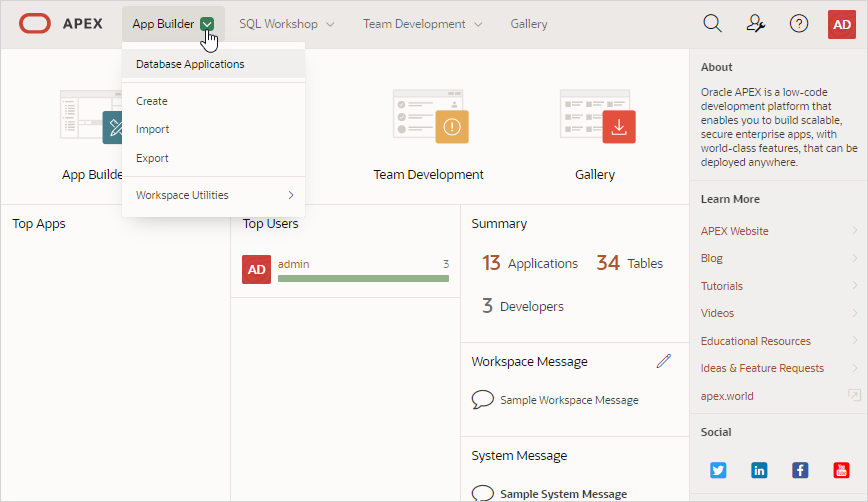Click the admin user name link
This screenshot has height=502, width=868.
293,264
